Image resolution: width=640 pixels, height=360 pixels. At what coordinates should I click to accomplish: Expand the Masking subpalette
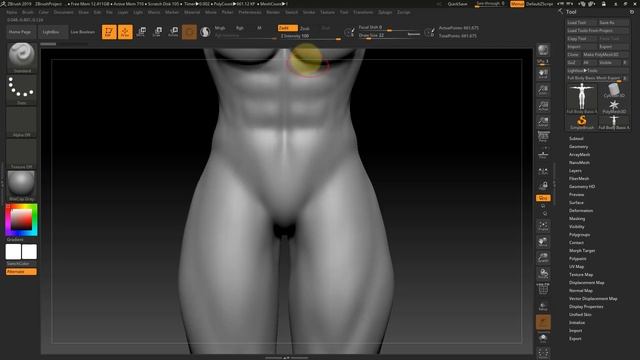click(577, 219)
